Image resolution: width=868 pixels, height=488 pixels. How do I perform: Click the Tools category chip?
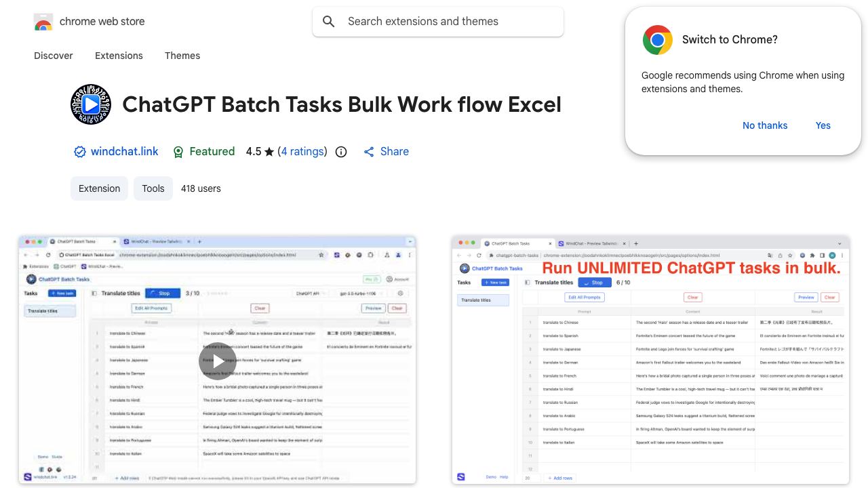(153, 188)
